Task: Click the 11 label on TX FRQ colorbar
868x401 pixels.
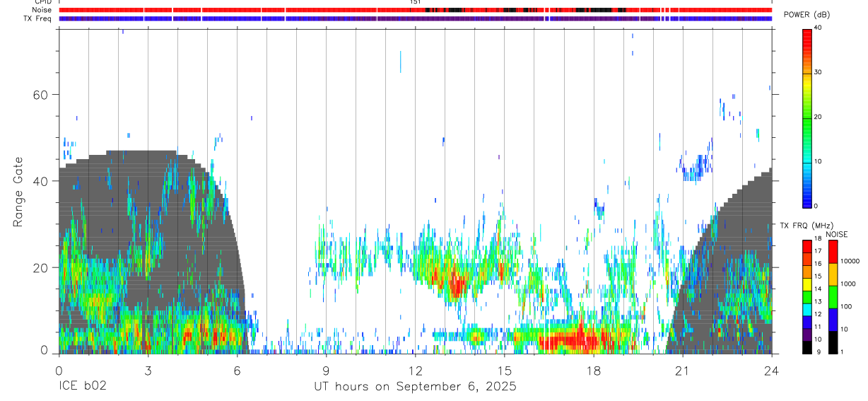Action: tap(818, 327)
